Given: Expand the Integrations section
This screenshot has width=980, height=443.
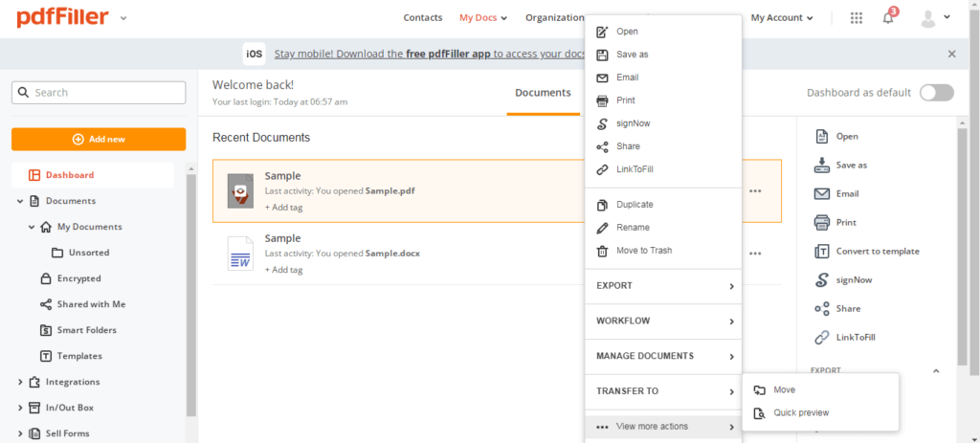Looking at the screenshot, I should pos(20,382).
